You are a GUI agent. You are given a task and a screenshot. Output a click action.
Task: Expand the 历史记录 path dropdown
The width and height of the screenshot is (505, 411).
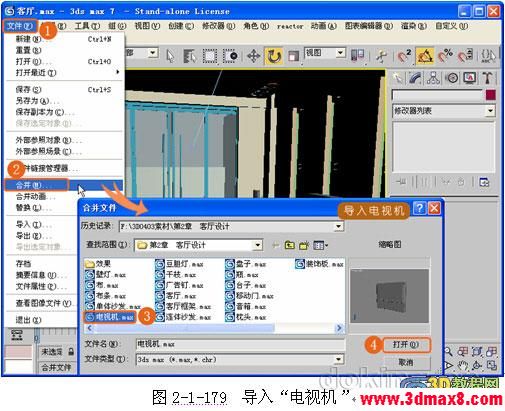tap(338, 227)
